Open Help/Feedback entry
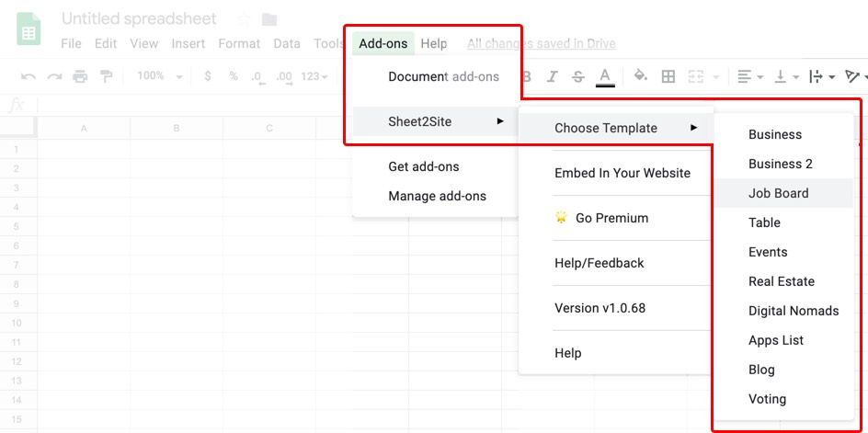This screenshot has width=868, height=433. (599, 263)
